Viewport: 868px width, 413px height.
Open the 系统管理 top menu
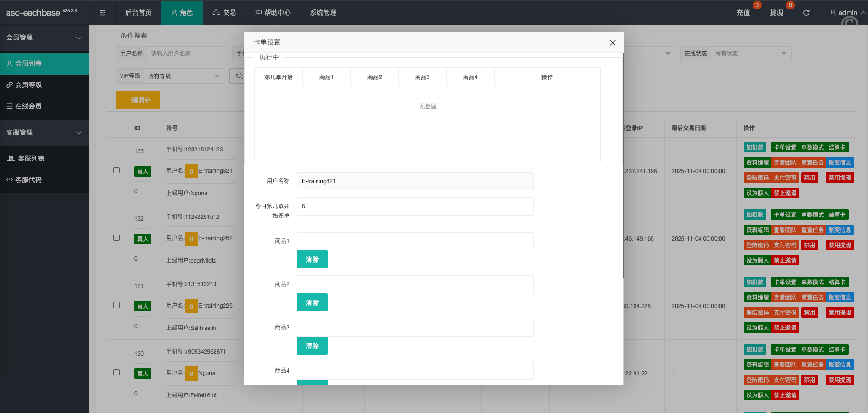[x=323, y=13]
